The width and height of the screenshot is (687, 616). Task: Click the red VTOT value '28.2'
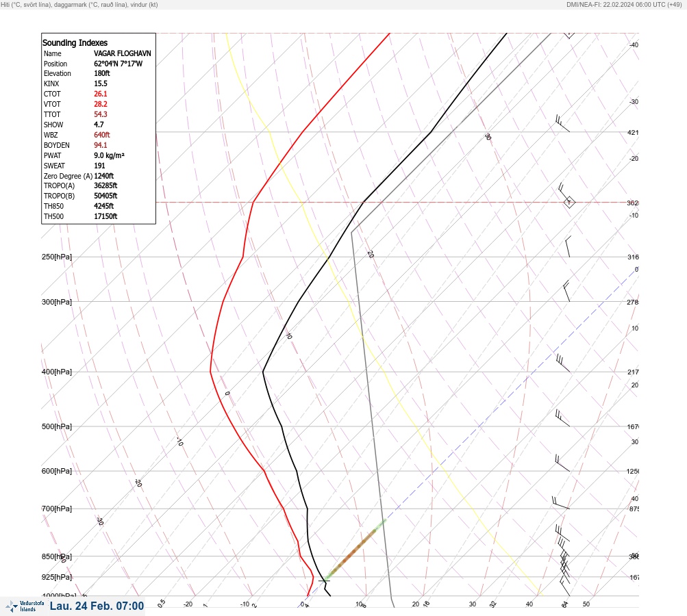click(x=100, y=104)
